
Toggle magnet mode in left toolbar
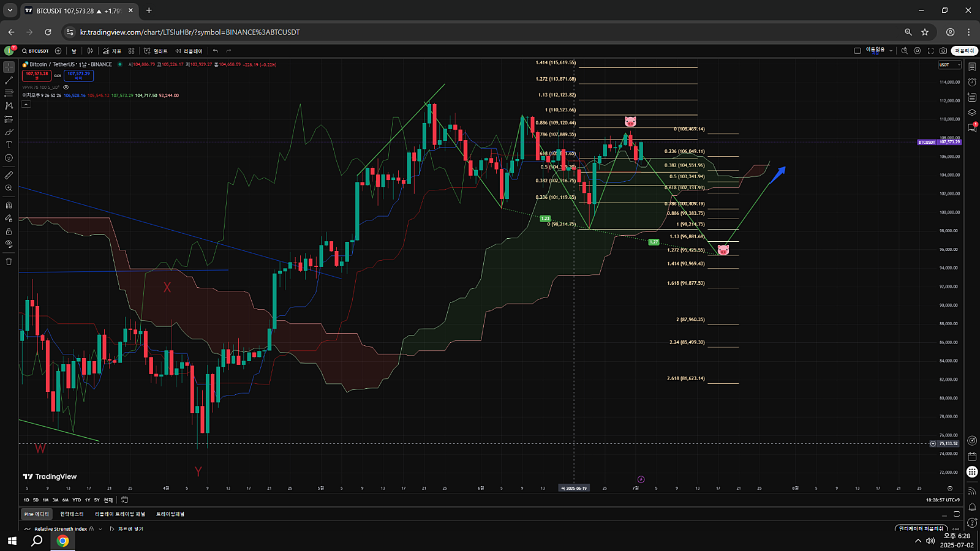(9, 205)
